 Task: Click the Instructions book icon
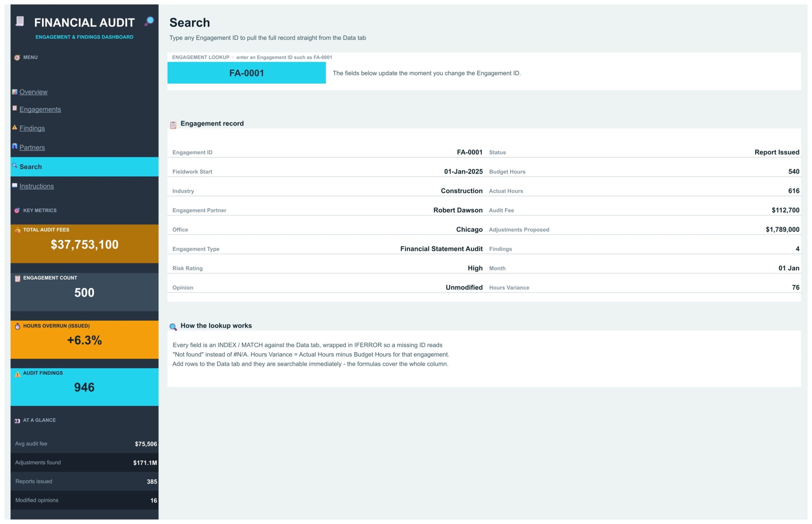(x=15, y=185)
